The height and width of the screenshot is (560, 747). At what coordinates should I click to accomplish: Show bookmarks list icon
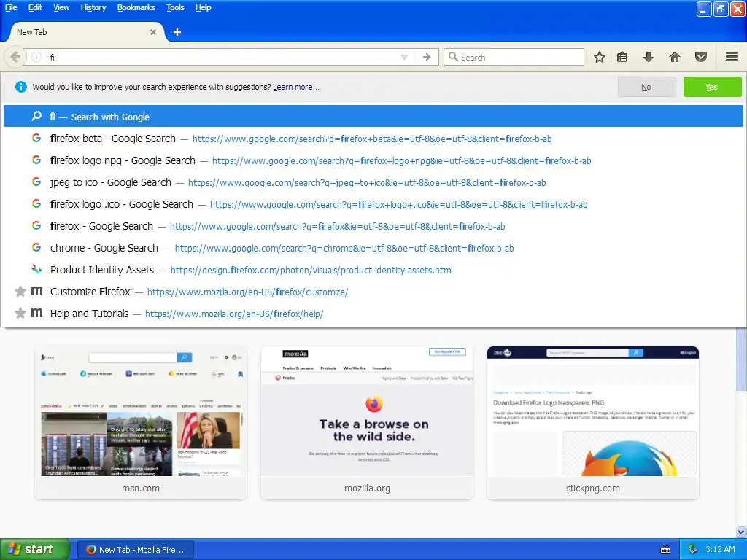(622, 57)
